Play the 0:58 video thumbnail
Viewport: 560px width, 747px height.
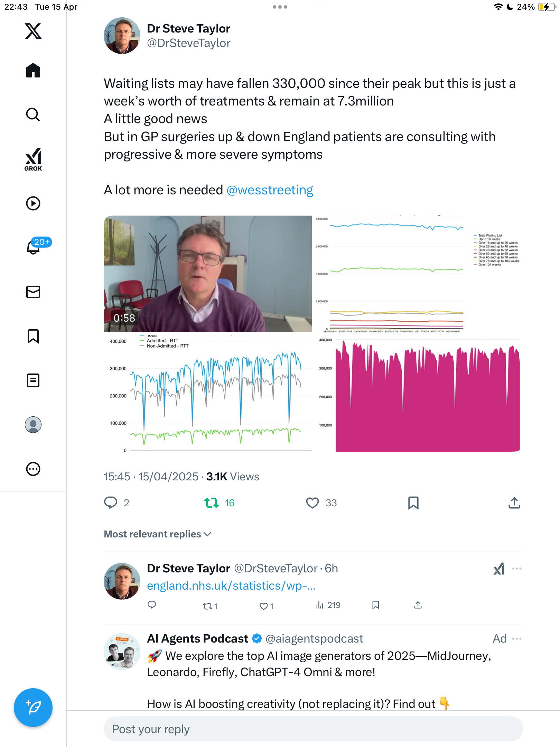coord(208,274)
